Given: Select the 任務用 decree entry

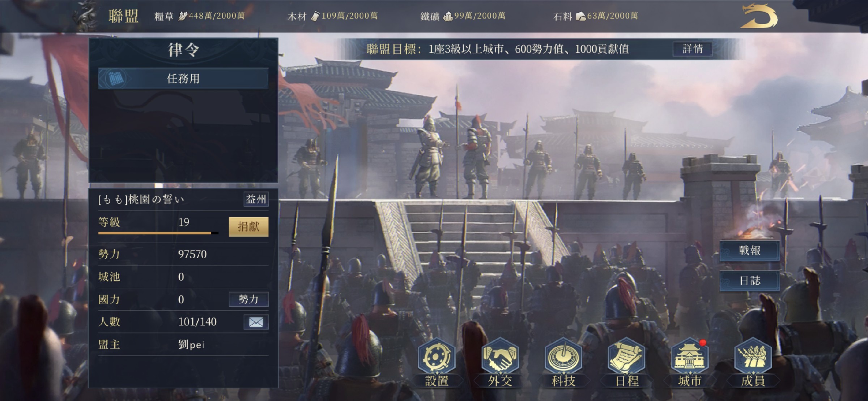Looking at the screenshot, I should pos(183,78).
